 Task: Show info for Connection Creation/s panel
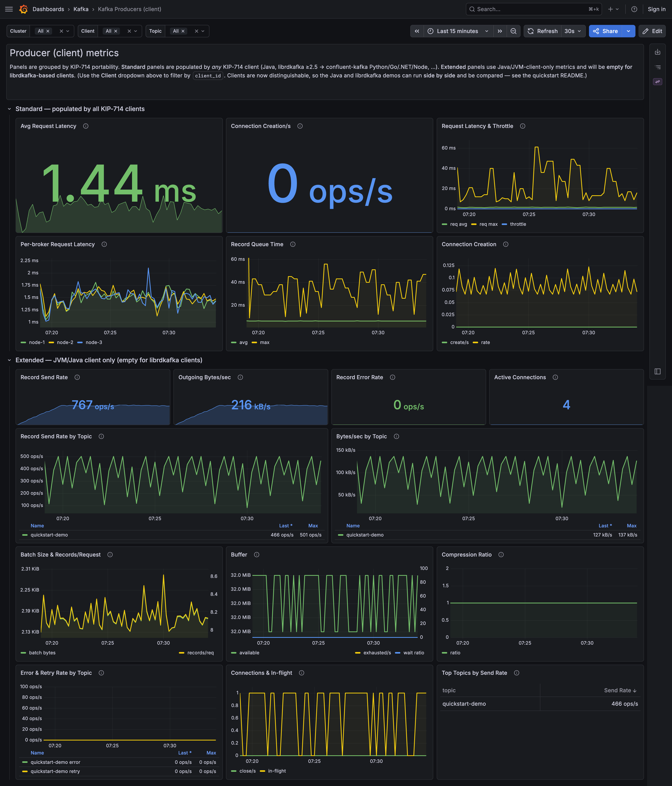300,126
